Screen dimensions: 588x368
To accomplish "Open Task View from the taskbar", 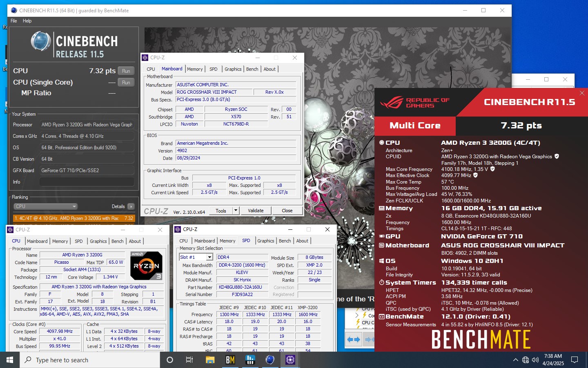I will [189, 360].
